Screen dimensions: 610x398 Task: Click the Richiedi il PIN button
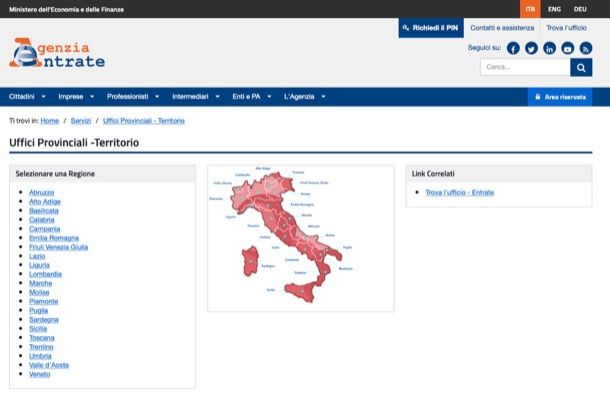click(431, 28)
